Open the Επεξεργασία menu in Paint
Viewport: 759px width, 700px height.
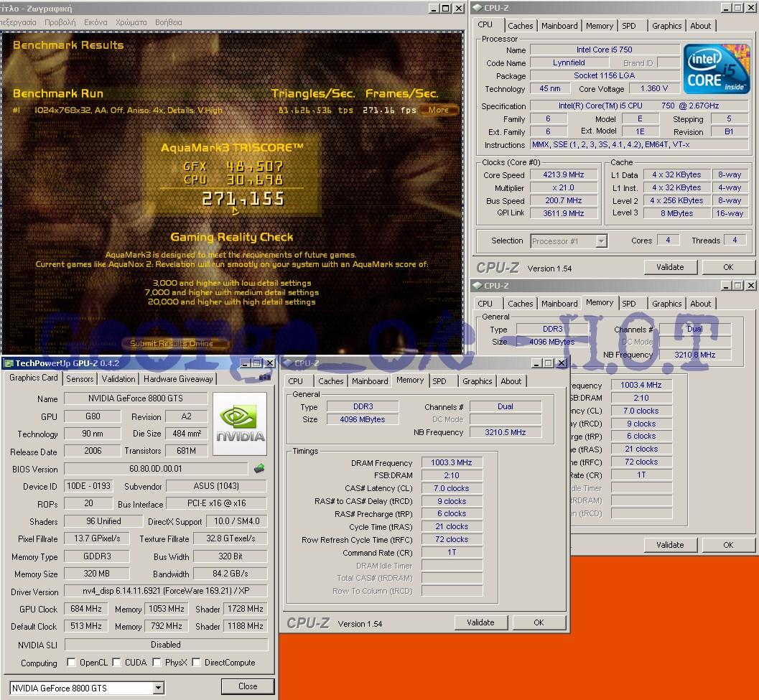18,22
